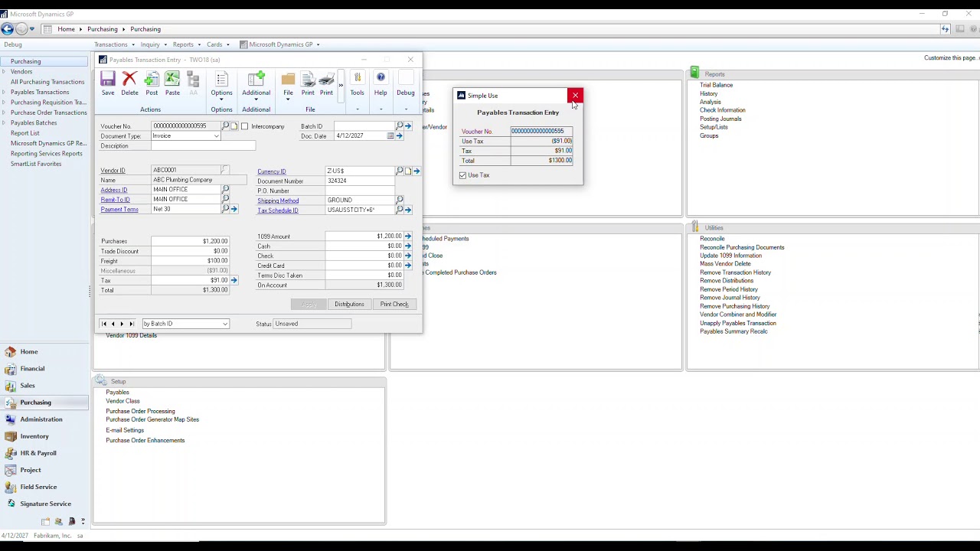Click the Distributions button

(x=349, y=305)
